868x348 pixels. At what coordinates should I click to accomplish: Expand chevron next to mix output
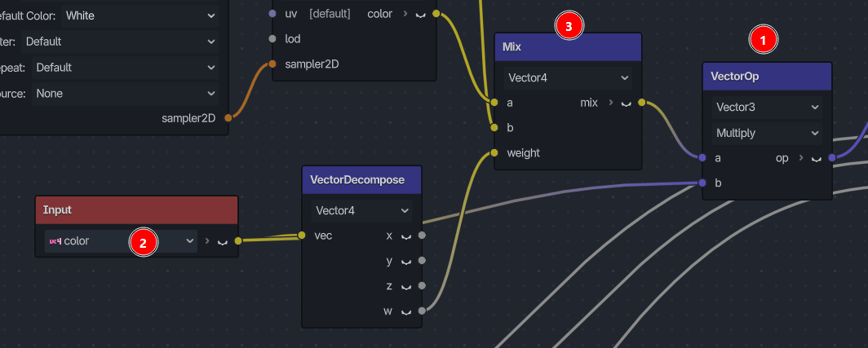coord(610,103)
